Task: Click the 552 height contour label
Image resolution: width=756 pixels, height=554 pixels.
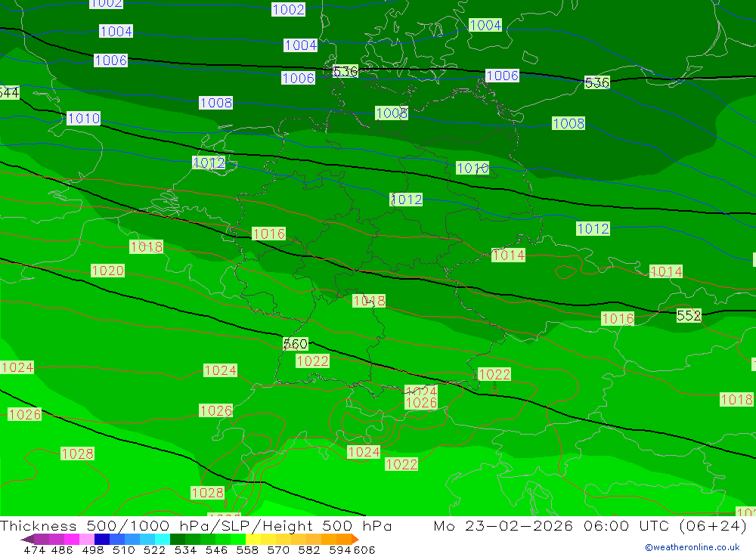Action: (x=689, y=315)
